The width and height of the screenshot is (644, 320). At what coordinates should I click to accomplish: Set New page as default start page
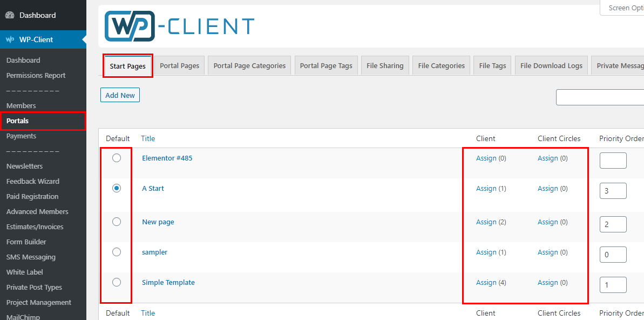tap(117, 222)
